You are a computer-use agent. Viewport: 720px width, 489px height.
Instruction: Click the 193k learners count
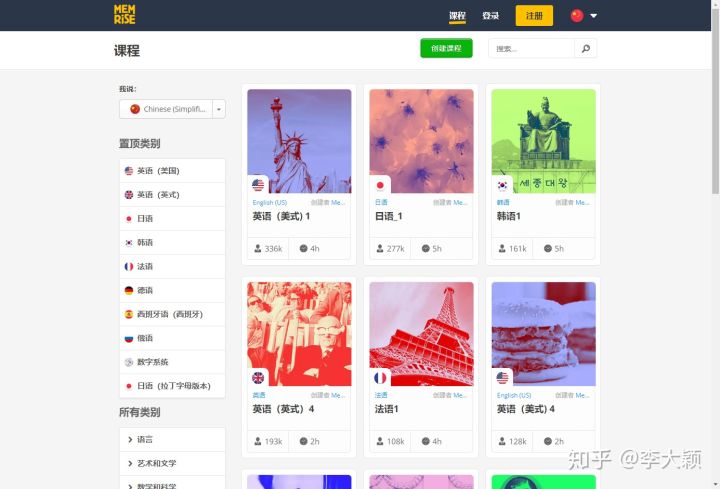pyautogui.click(x=273, y=441)
